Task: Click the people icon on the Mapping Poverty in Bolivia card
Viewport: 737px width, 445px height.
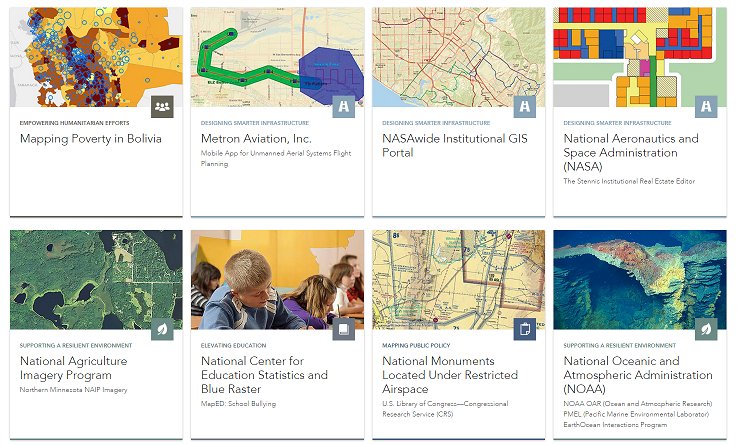Action: 162,107
